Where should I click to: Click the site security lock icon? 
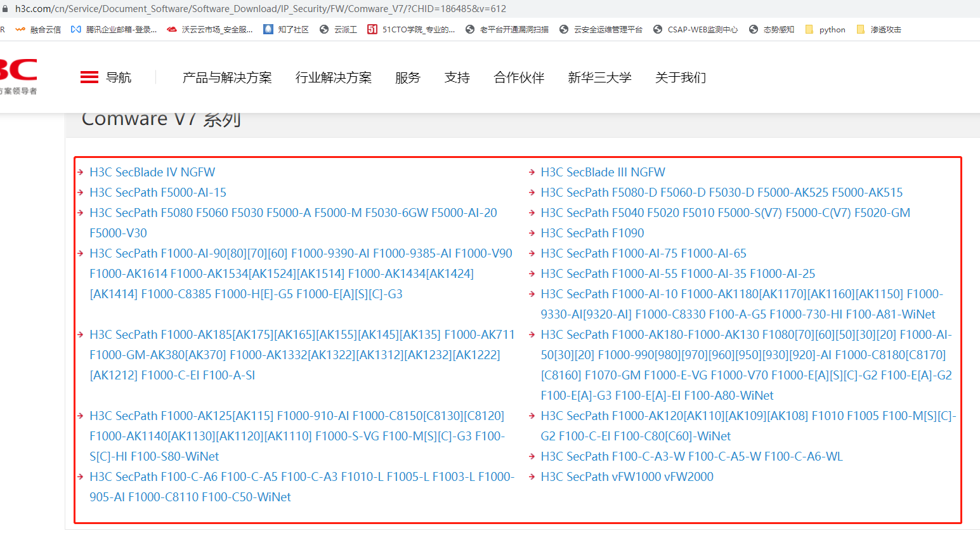[x=5, y=9]
